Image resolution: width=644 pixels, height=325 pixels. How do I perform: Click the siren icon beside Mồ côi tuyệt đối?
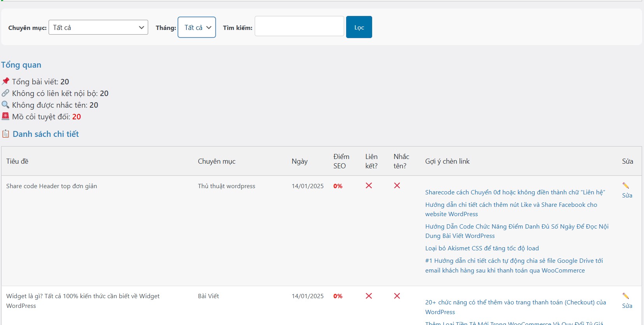(x=5, y=116)
